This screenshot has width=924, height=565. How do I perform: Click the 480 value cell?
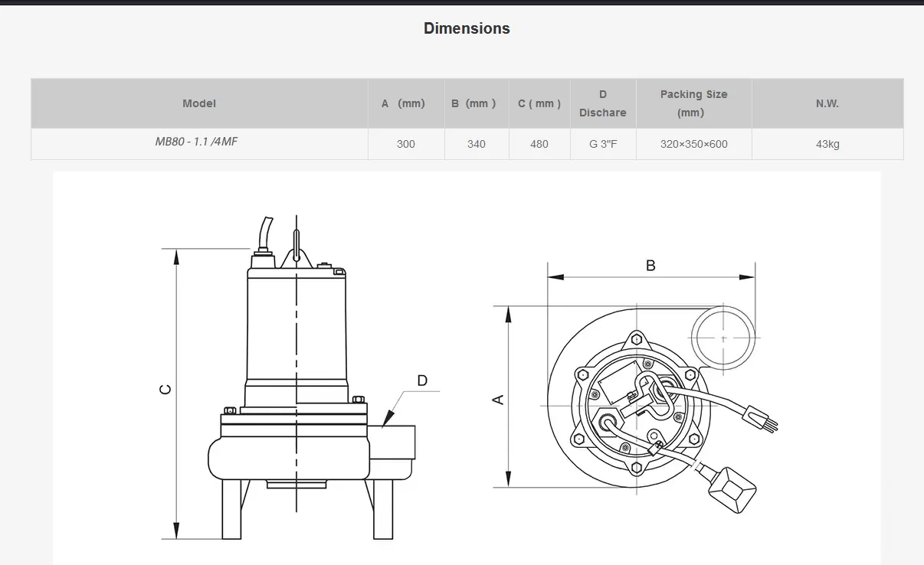[x=539, y=144]
